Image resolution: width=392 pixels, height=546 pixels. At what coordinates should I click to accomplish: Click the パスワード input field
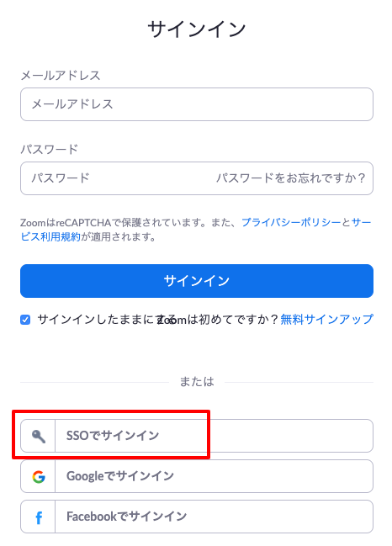pyautogui.click(x=197, y=178)
